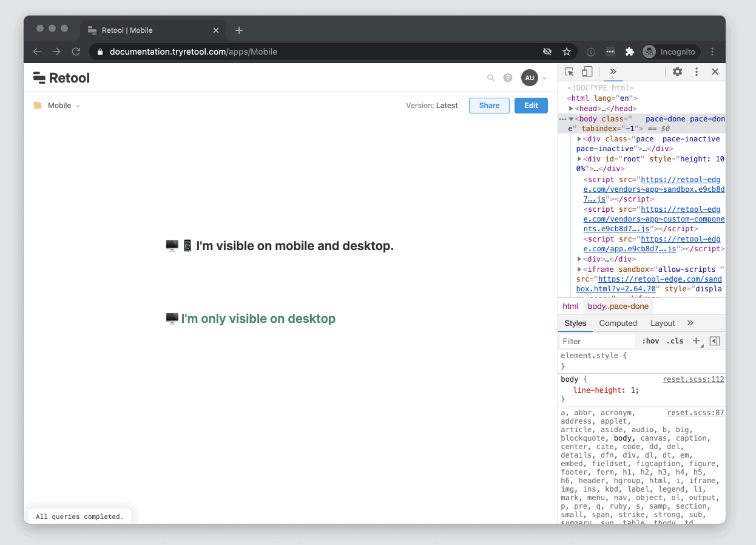
Task: Select body.pace-done breadcrumb
Action: point(618,306)
